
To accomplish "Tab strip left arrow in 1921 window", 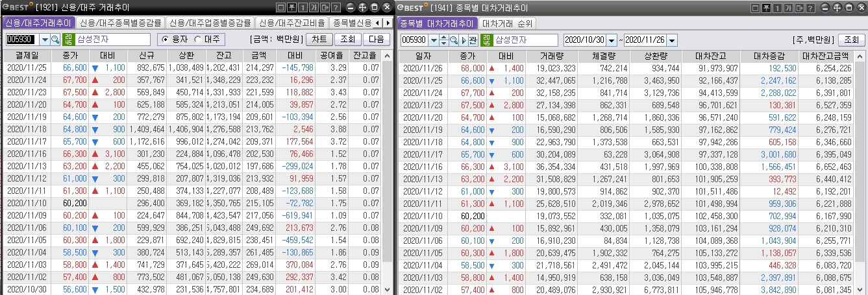I will point(378,23).
